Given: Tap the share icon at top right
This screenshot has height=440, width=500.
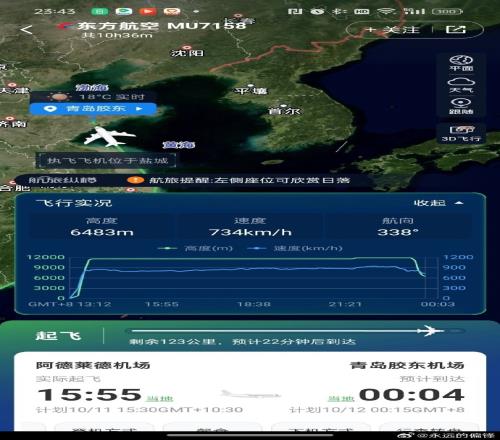Looking at the screenshot, I should [456, 29].
